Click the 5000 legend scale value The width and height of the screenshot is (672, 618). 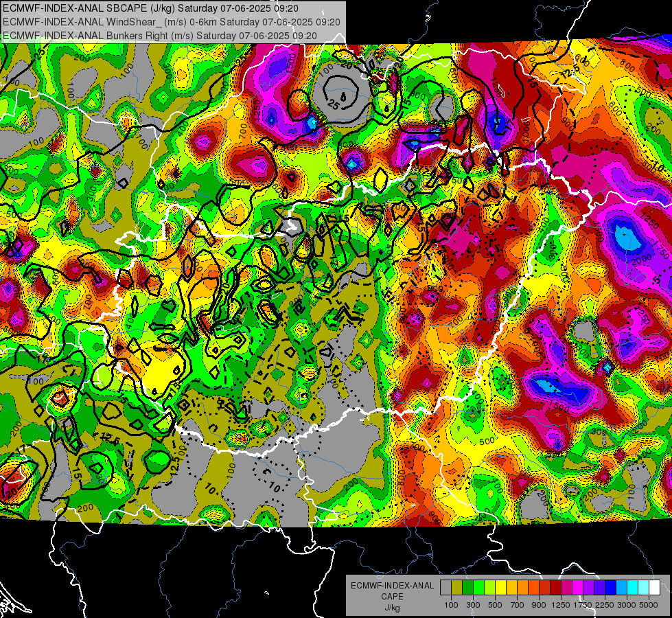(649, 605)
